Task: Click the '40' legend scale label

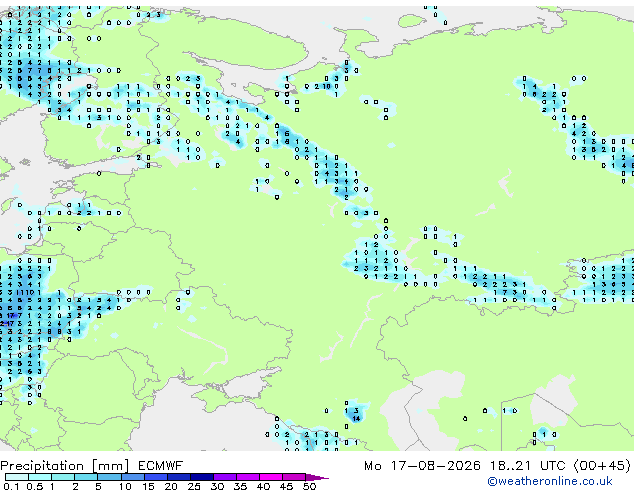Action: 263,486
